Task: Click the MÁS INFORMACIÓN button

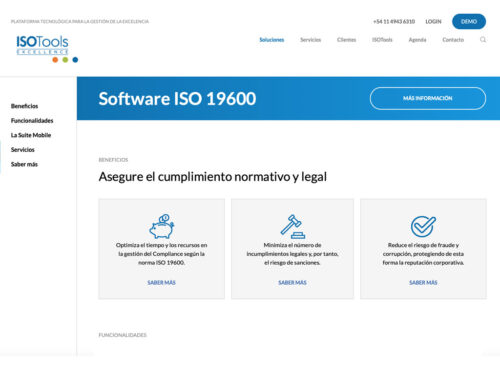Action: [428, 98]
